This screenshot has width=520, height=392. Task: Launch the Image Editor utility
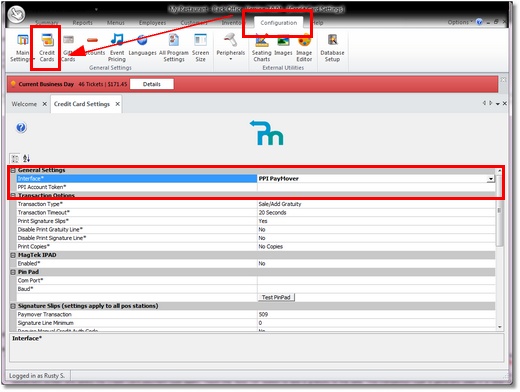304,48
